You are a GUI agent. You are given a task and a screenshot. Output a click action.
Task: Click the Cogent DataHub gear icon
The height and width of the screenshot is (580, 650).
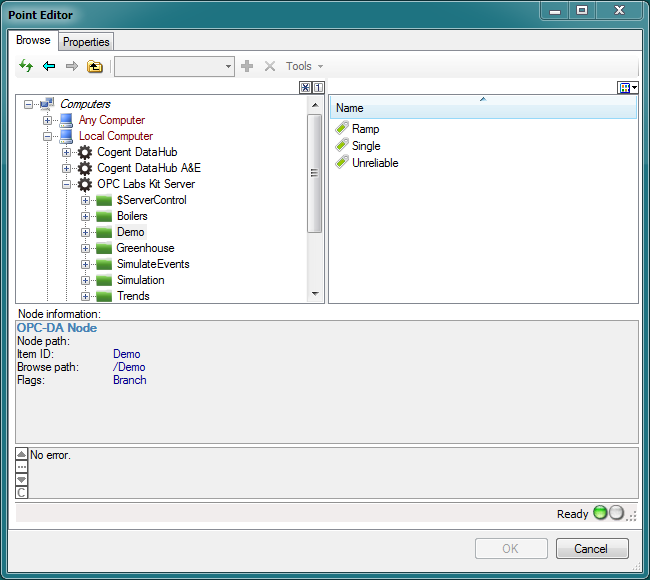[85, 152]
